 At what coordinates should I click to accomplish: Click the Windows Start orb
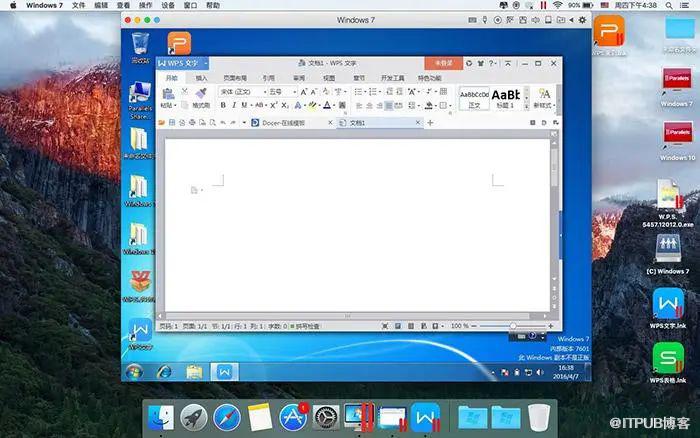click(133, 372)
